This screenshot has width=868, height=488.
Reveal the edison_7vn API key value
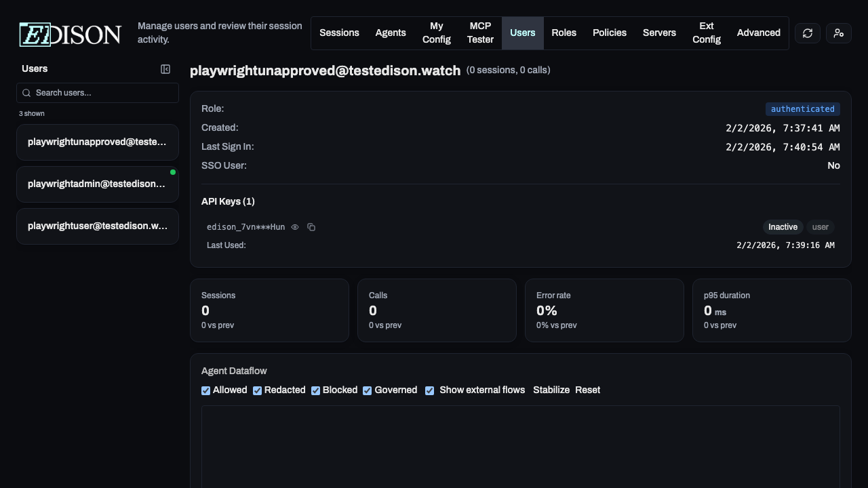coord(295,227)
